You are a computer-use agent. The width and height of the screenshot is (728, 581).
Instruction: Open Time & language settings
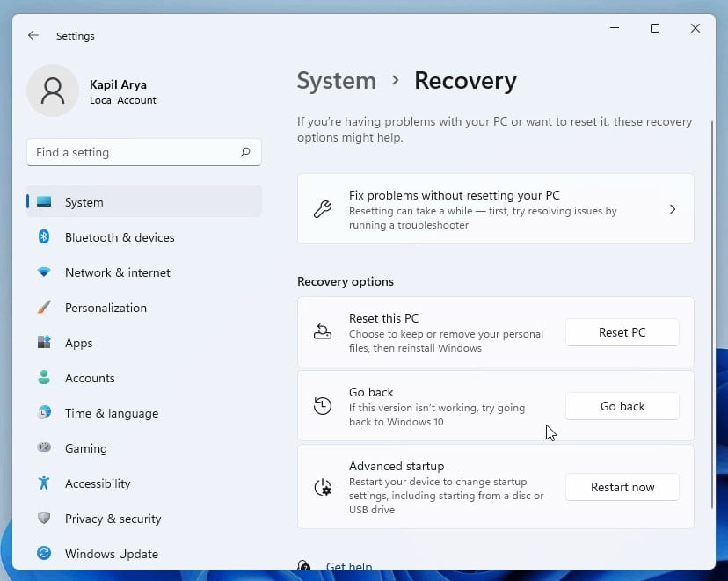click(111, 413)
